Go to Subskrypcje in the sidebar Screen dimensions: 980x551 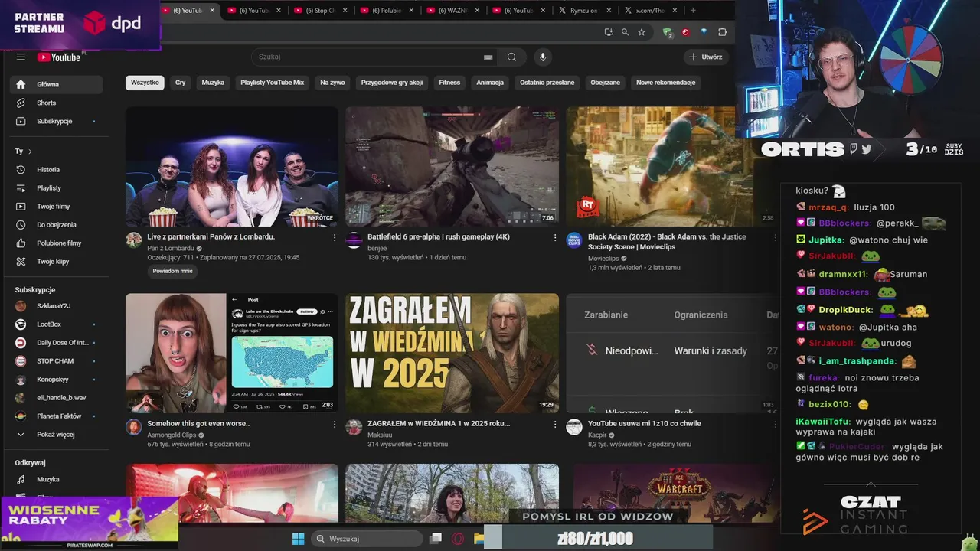56,121
